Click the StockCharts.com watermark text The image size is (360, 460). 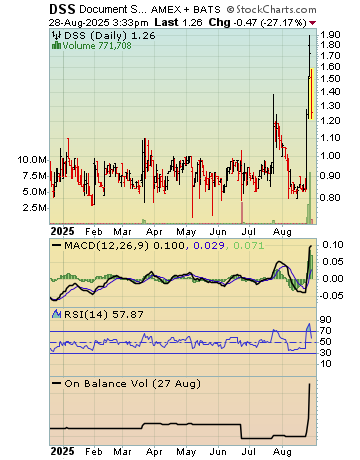pos(276,10)
